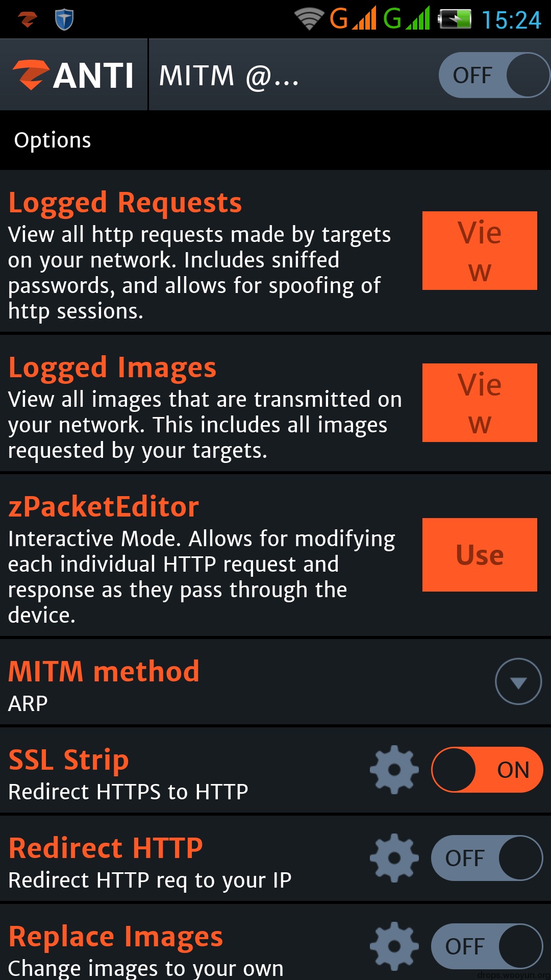Tap the shield icon in status bar

tap(64, 20)
